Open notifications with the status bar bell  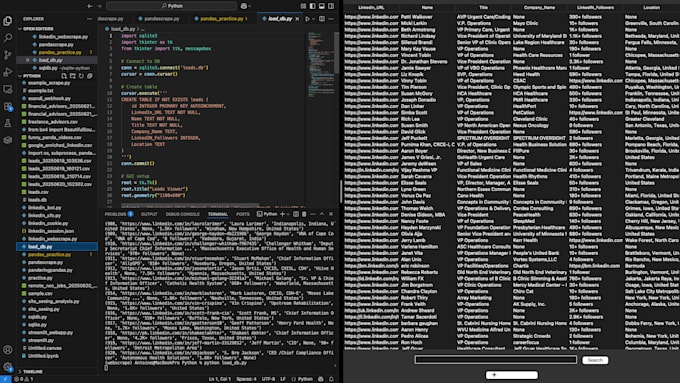331,379
